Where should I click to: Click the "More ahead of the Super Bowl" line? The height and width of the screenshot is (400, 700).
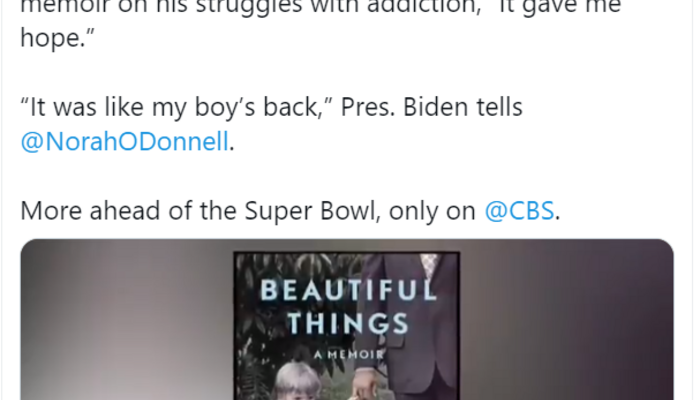click(190, 211)
